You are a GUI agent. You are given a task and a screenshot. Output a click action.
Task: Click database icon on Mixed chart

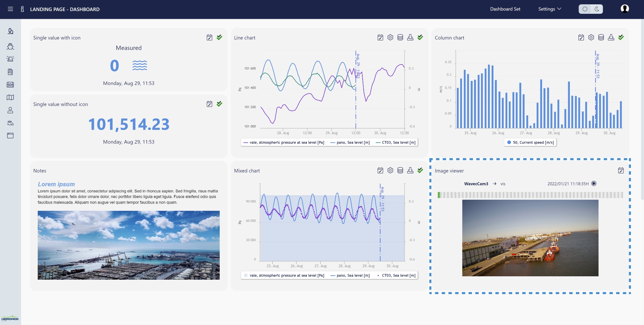(400, 171)
